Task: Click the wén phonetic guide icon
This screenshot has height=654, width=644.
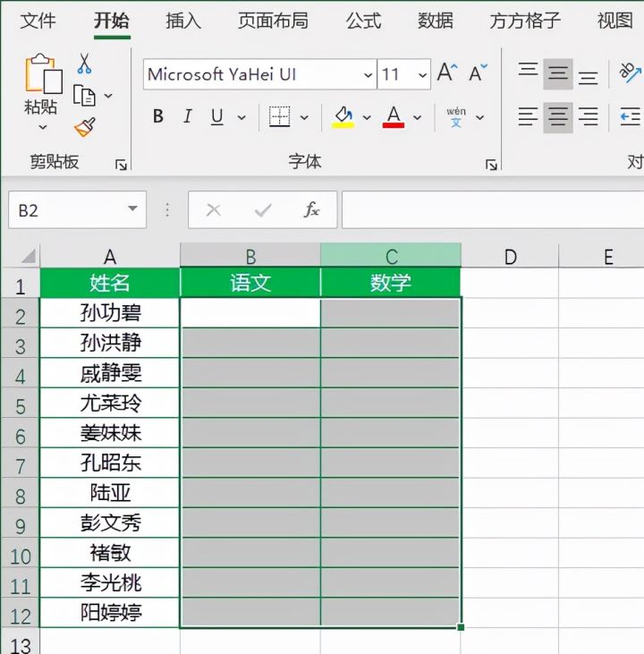Action: [x=456, y=117]
